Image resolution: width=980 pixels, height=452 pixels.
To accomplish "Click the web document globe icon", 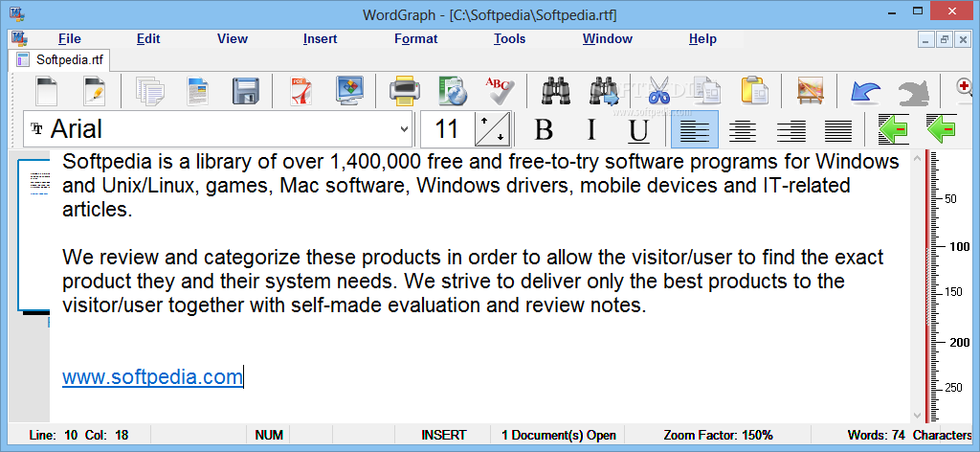I will [453, 91].
